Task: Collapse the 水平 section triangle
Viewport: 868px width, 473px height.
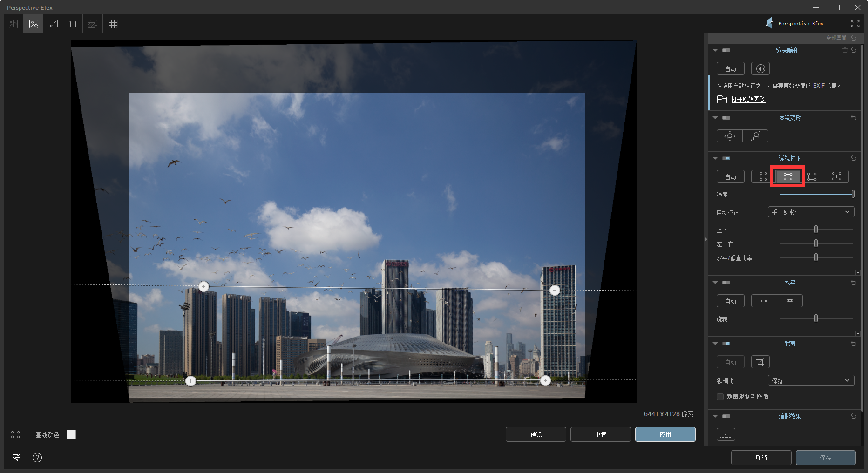Action: (715, 283)
